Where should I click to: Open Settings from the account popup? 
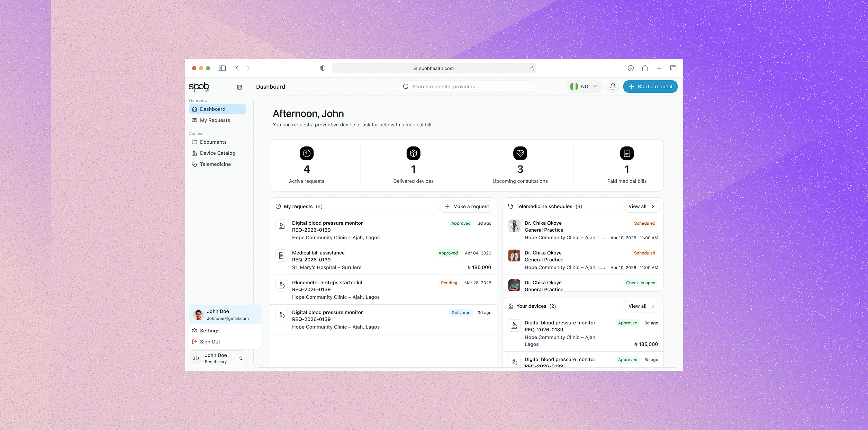tap(225, 331)
